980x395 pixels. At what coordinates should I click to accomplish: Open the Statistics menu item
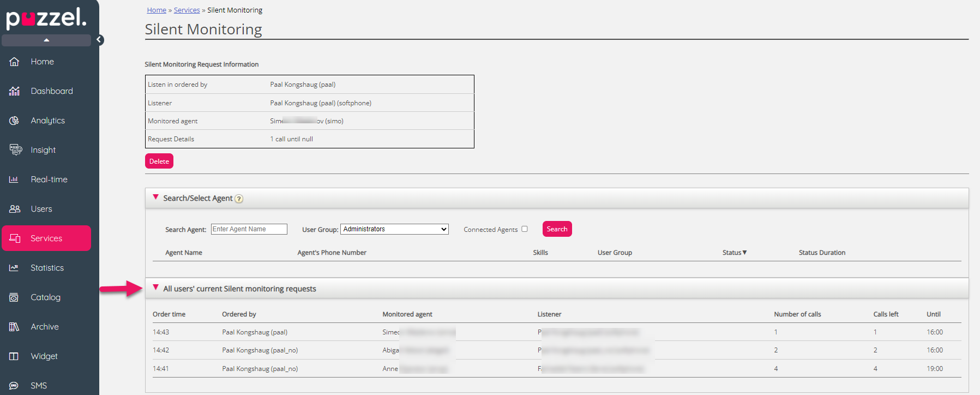(47, 268)
